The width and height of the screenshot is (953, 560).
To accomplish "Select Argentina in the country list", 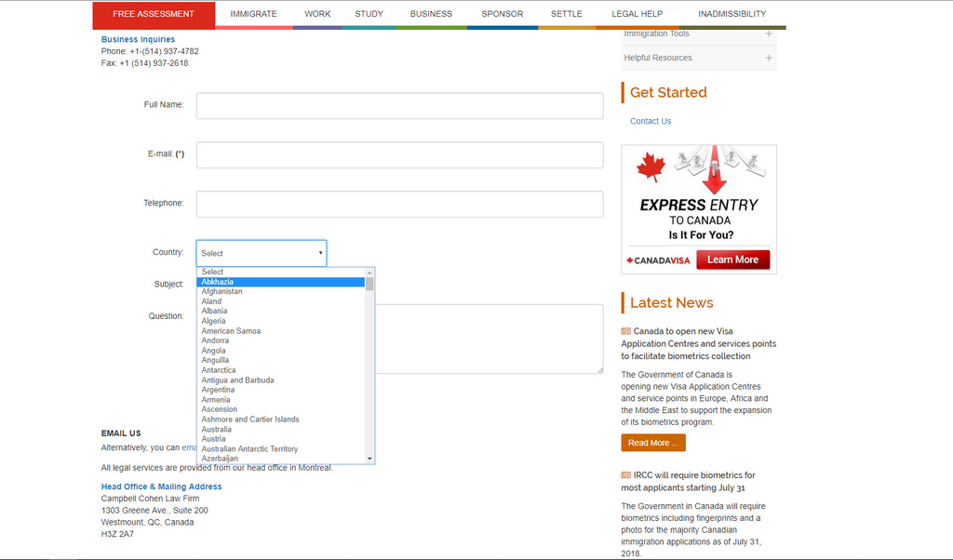I will click(281, 390).
